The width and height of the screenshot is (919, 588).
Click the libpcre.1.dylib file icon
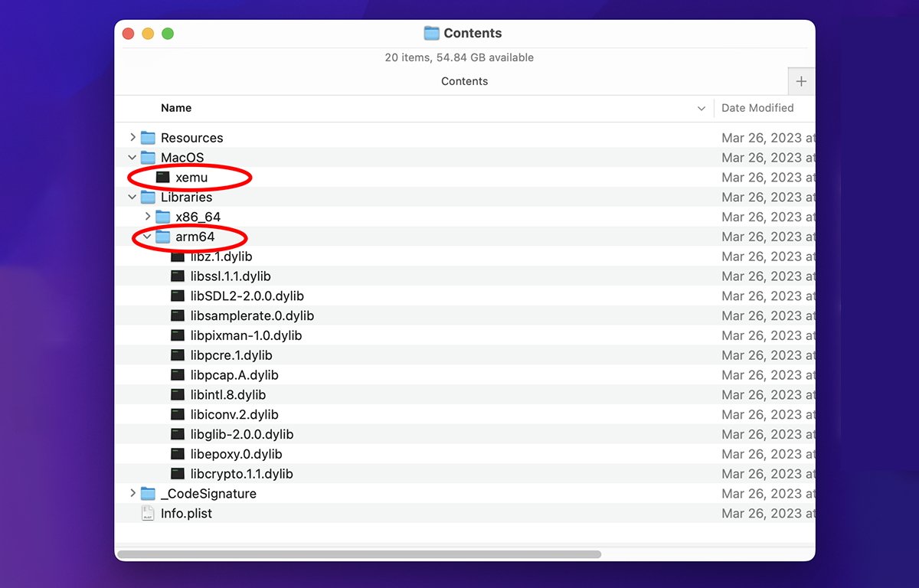click(x=178, y=355)
